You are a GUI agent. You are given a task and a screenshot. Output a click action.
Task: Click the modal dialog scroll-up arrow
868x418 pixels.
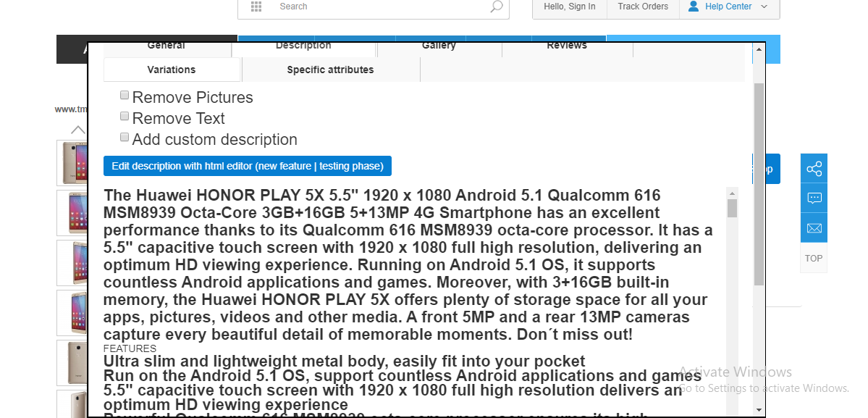(759, 49)
